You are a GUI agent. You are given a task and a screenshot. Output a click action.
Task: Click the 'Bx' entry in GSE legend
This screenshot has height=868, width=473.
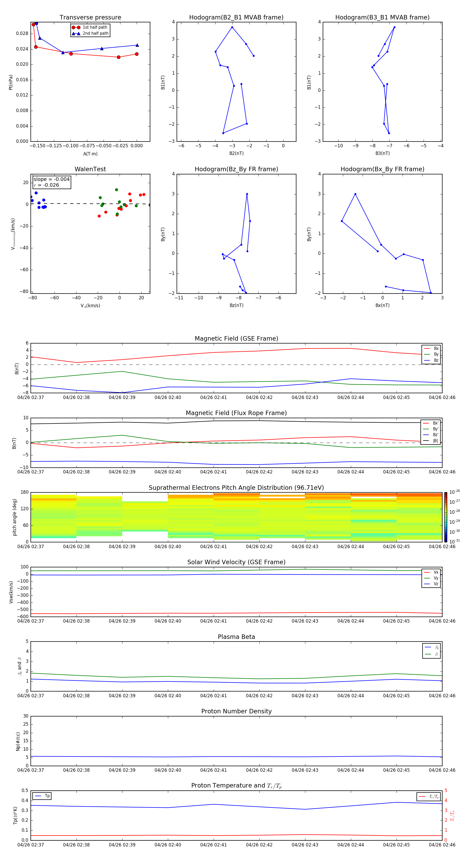point(431,349)
